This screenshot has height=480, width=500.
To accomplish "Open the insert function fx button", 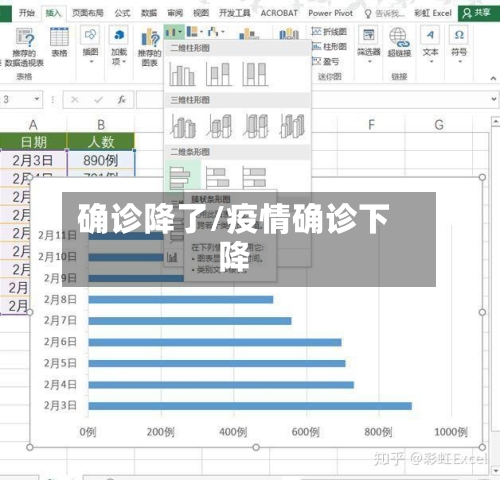I will tap(122, 100).
